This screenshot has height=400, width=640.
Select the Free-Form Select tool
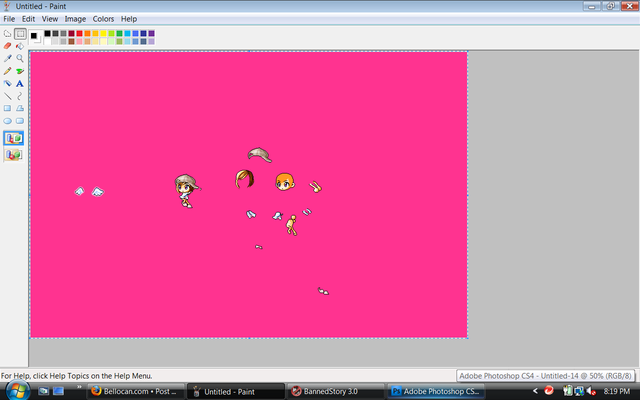[7, 34]
